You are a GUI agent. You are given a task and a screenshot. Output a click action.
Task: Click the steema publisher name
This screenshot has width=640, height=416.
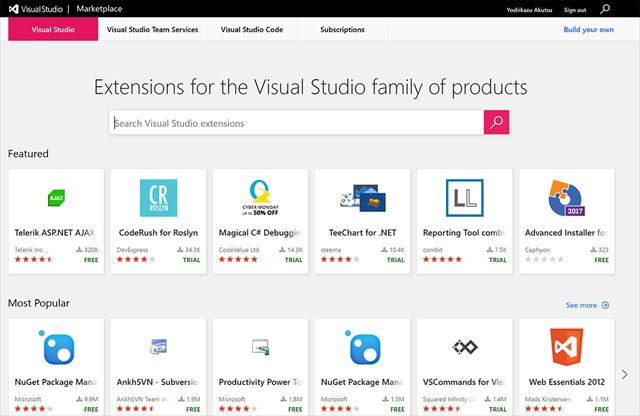(x=331, y=250)
